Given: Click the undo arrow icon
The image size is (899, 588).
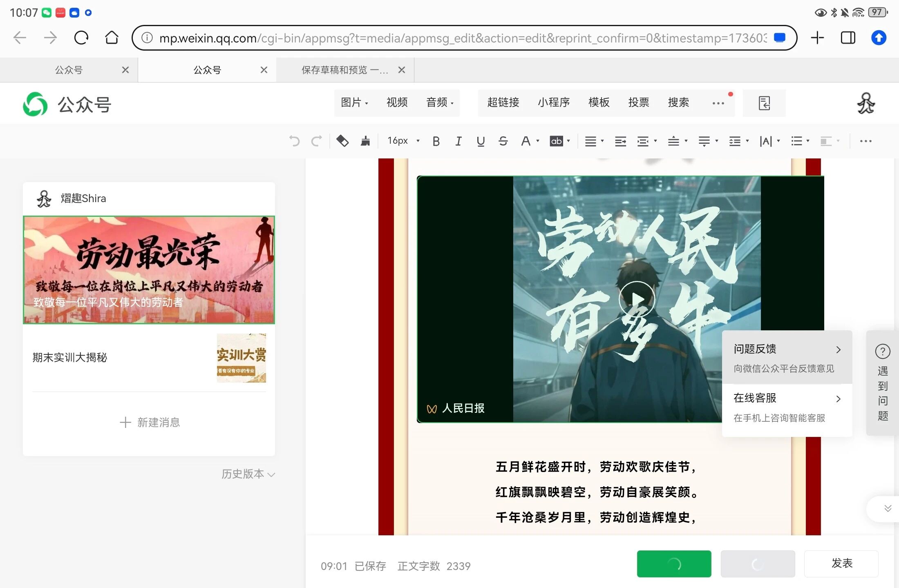Looking at the screenshot, I should [294, 141].
